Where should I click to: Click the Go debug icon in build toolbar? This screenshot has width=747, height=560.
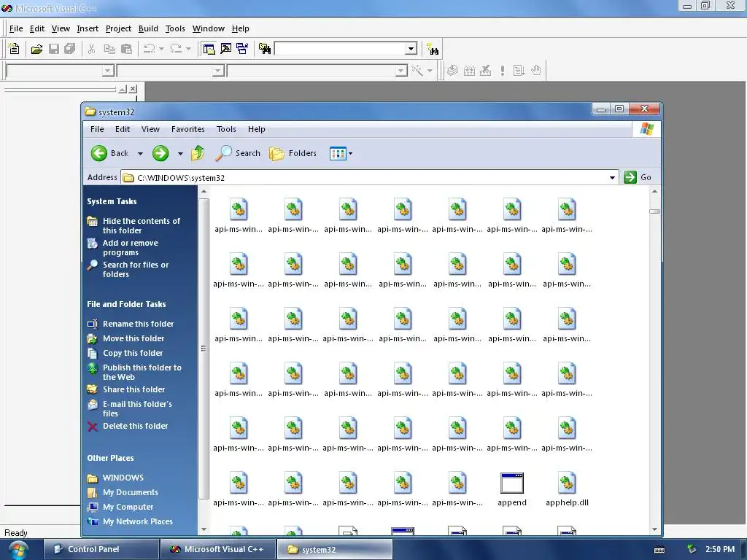519,71
